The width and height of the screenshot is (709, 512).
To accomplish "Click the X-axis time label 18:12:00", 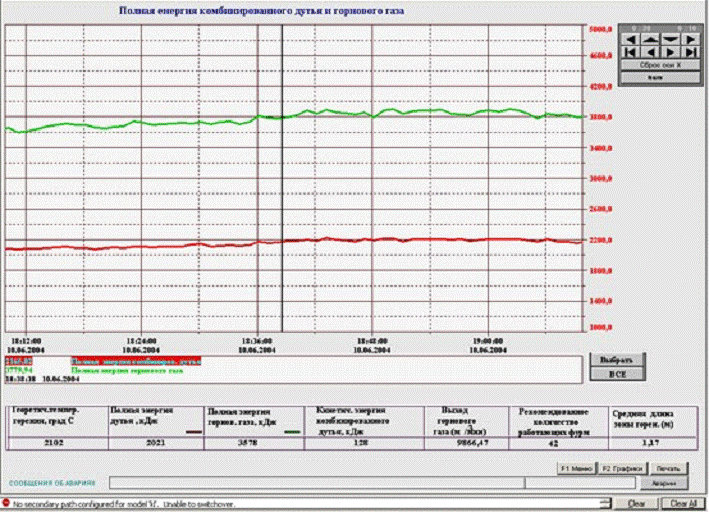I will tap(26, 341).
